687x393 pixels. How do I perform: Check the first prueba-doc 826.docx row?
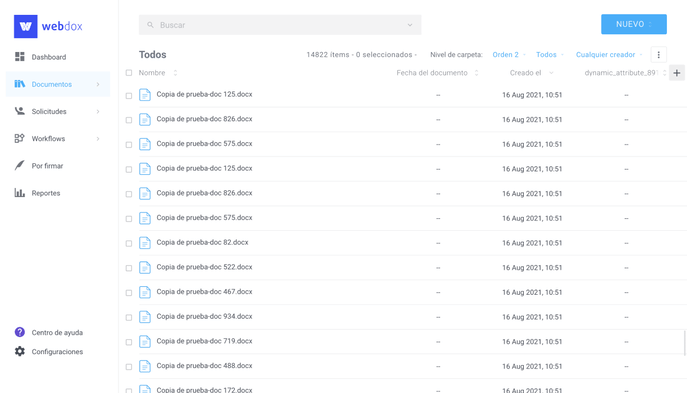pyautogui.click(x=129, y=120)
